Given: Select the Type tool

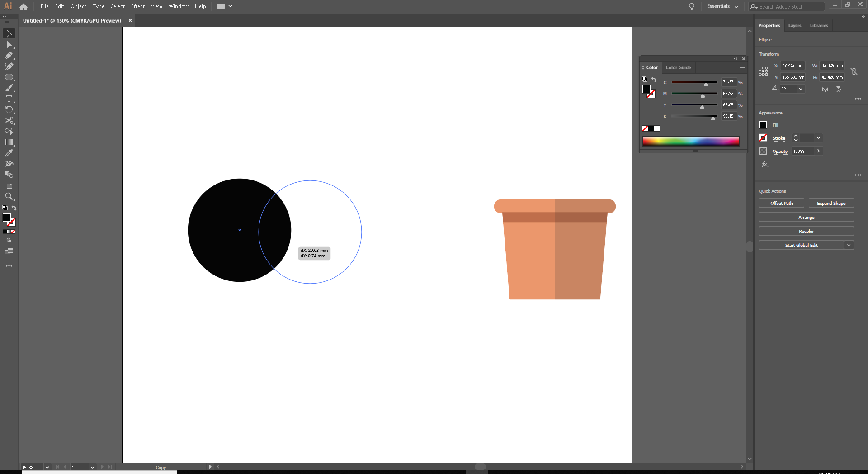Looking at the screenshot, I should coord(9,99).
